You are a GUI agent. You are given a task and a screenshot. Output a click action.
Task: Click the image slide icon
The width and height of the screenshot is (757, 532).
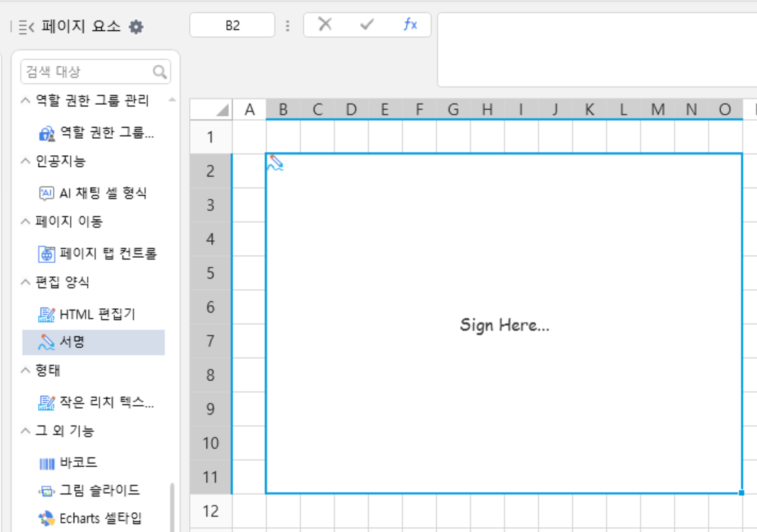46,491
